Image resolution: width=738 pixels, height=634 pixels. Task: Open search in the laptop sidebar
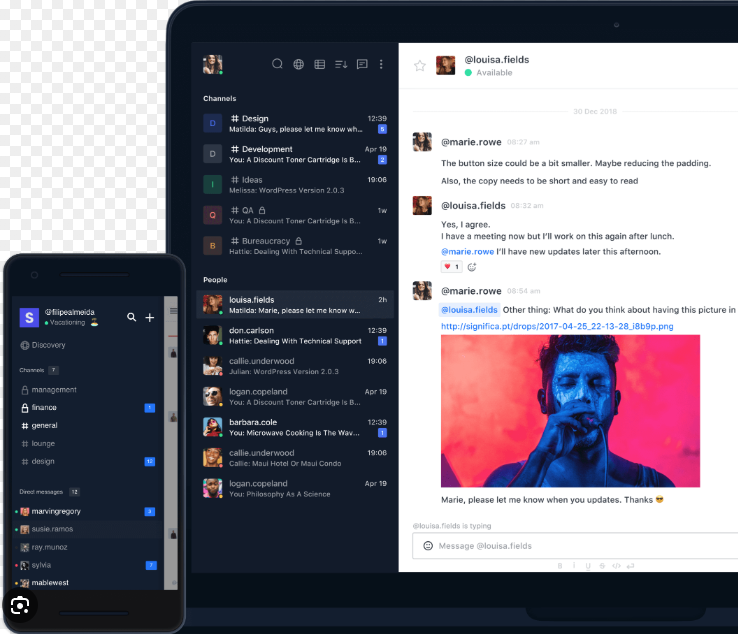point(277,64)
